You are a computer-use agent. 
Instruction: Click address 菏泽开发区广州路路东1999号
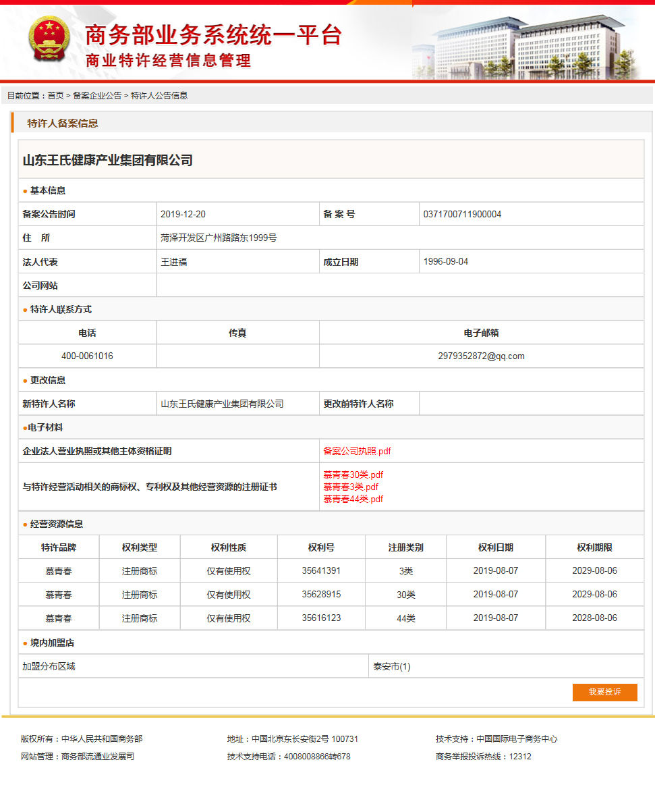(x=219, y=238)
